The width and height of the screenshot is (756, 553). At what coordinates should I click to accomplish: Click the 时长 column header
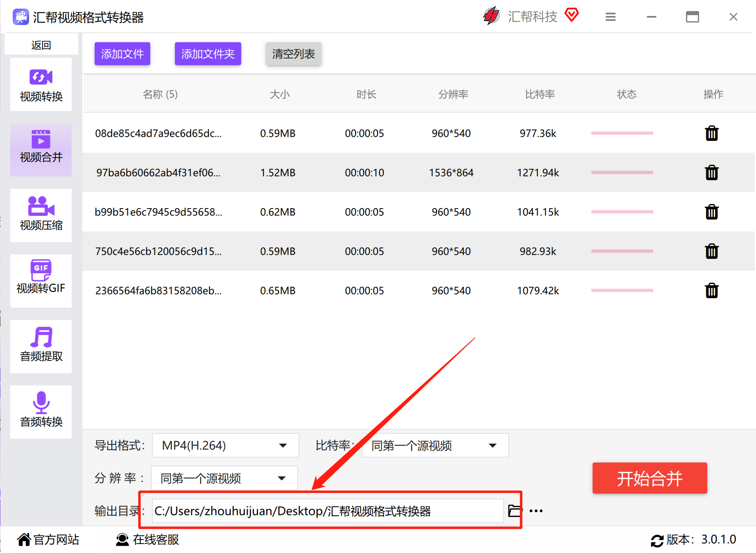tap(366, 94)
